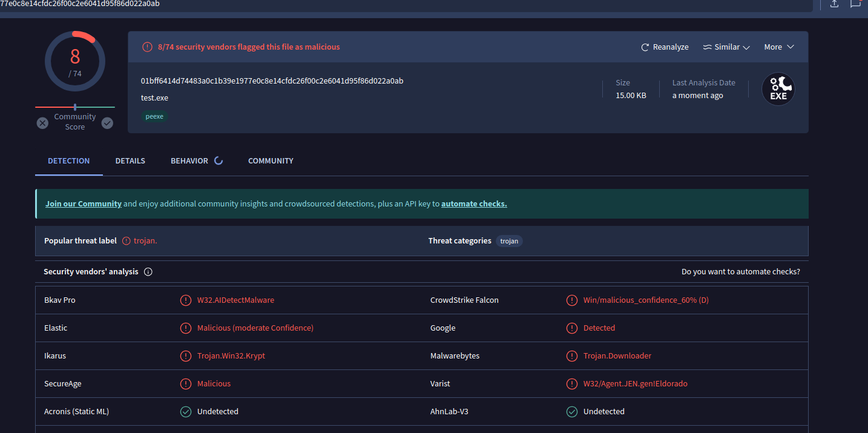Vote harmless with the community check button
The height and width of the screenshot is (433, 868).
(107, 123)
